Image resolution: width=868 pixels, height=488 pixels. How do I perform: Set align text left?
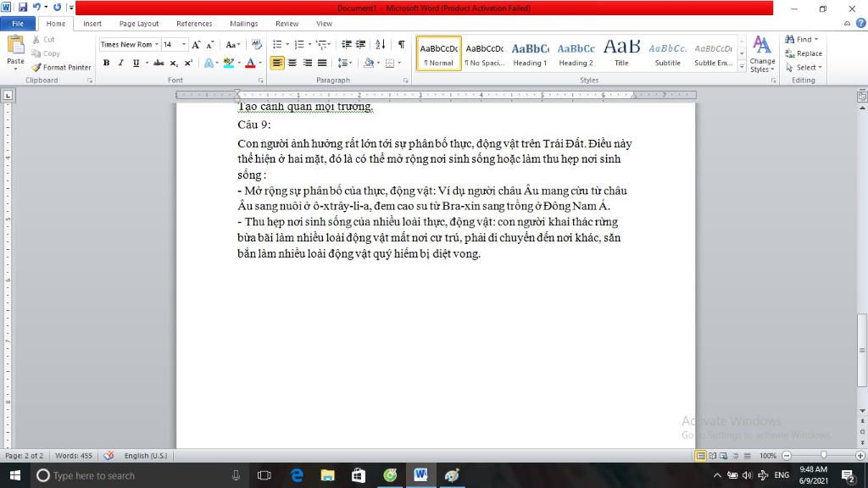277,63
